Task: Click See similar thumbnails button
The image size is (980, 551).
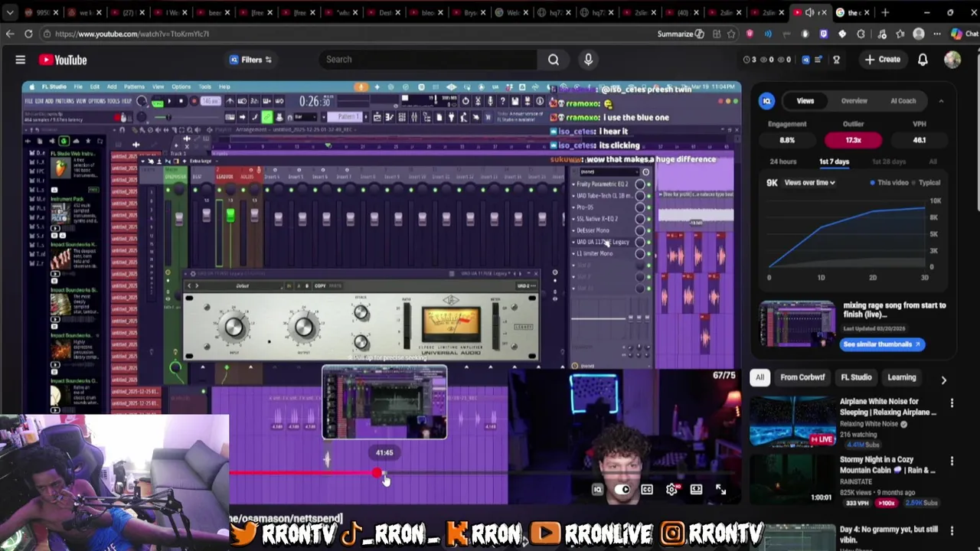Action: (x=881, y=344)
